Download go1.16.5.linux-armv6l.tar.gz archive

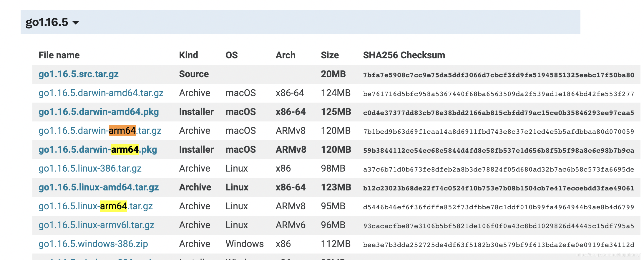pos(97,225)
